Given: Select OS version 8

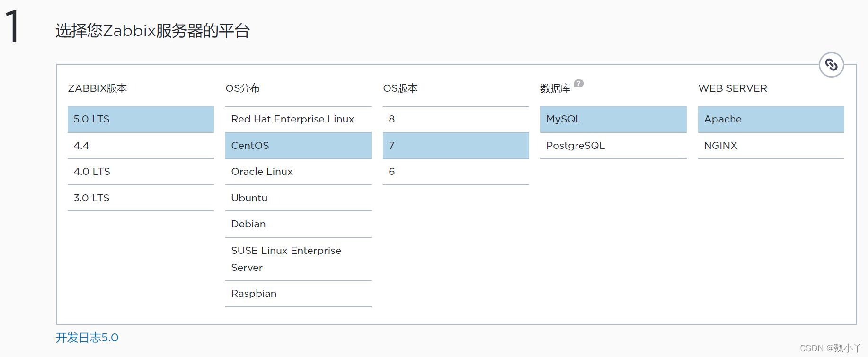Looking at the screenshot, I should (x=455, y=119).
